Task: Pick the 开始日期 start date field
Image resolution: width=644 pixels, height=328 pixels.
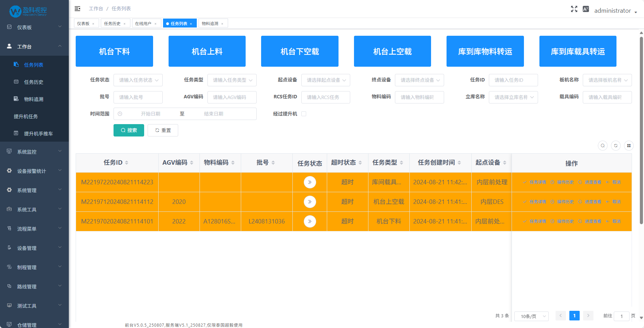Action: pyautogui.click(x=151, y=114)
